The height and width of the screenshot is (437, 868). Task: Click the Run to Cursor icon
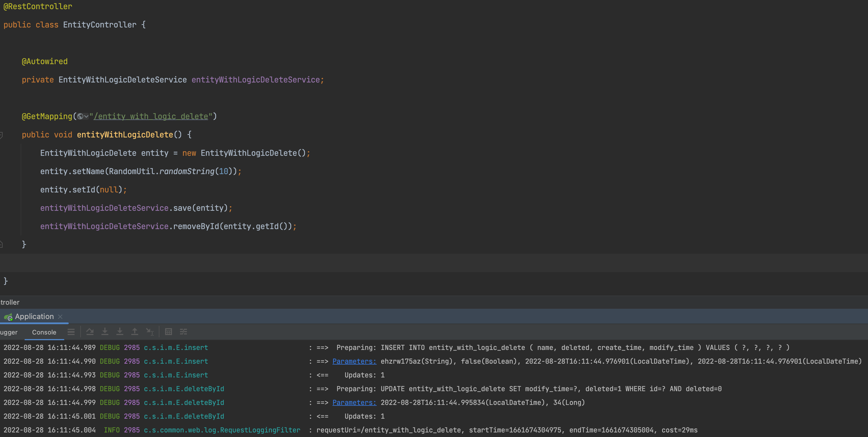click(x=150, y=332)
